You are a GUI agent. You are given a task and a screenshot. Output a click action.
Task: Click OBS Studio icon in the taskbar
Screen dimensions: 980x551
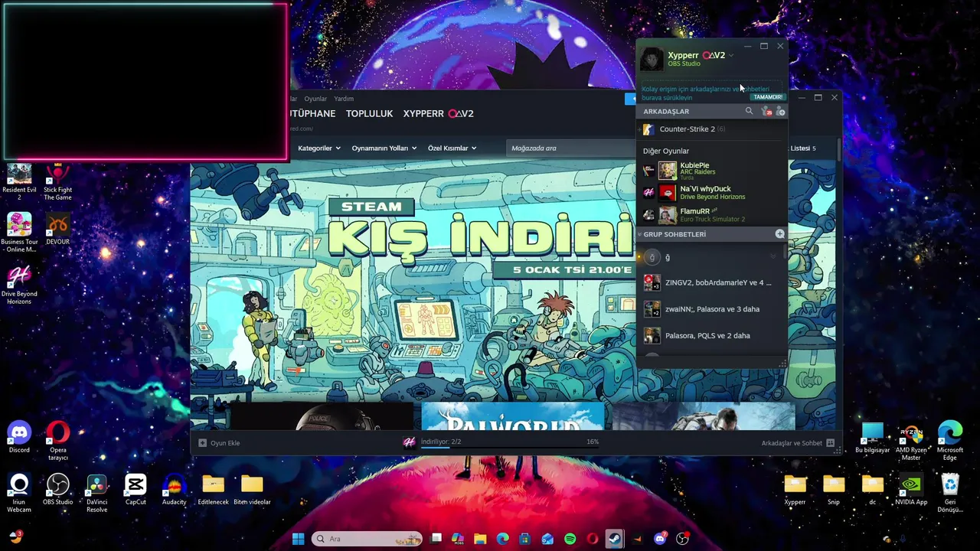682,539
